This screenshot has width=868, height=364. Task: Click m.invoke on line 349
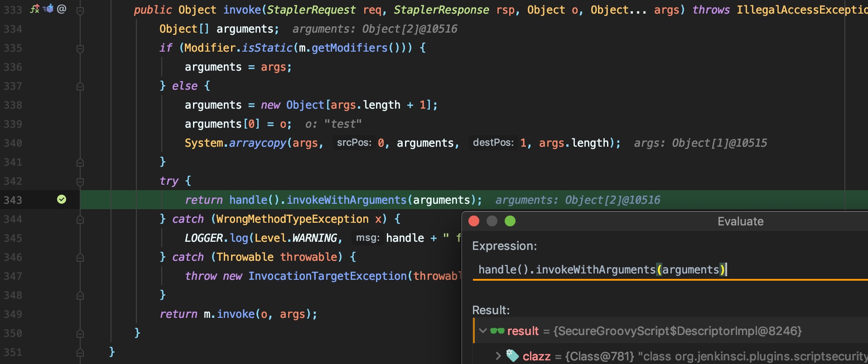click(229, 314)
